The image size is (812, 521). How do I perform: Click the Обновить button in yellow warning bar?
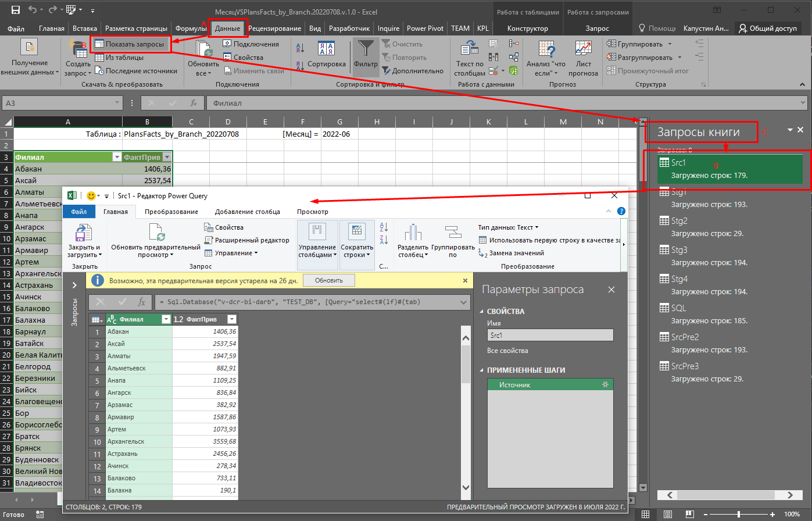[x=329, y=280]
